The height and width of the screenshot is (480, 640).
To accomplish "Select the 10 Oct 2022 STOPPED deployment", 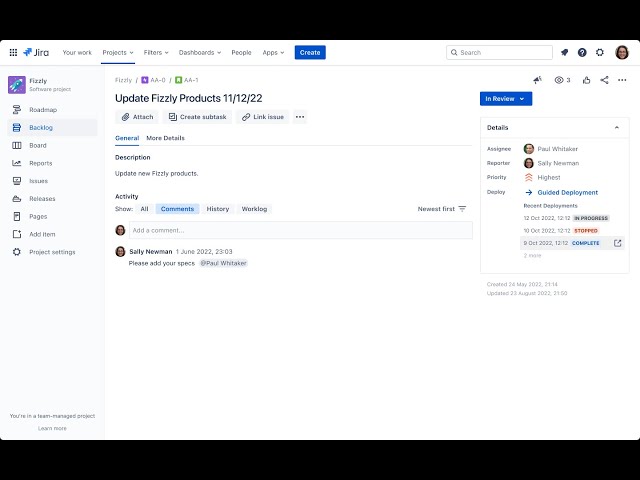I will point(561,231).
